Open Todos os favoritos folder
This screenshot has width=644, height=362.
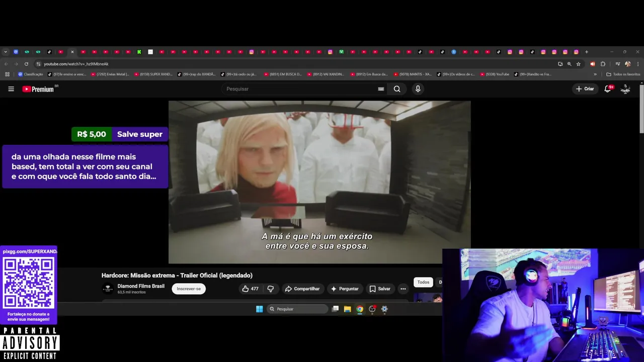pyautogui.click(x=623, y=74)
